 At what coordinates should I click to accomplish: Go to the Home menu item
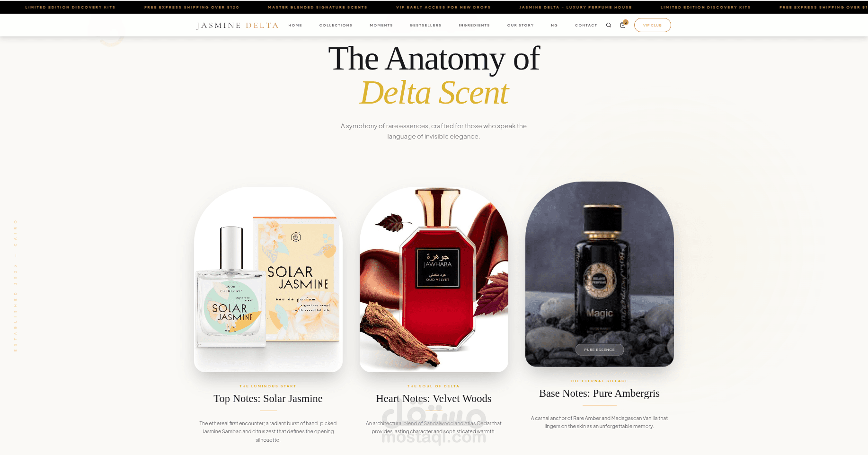[x=295, y=26]
